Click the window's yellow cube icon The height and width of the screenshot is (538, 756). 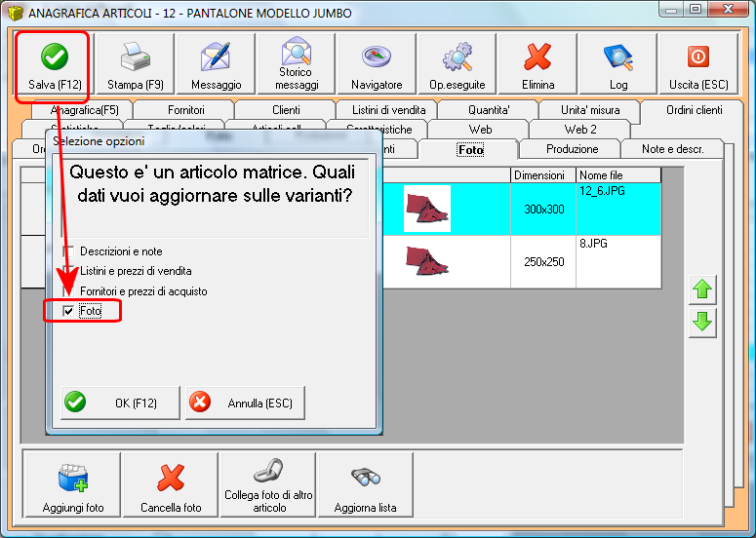[x=15, y=13]
